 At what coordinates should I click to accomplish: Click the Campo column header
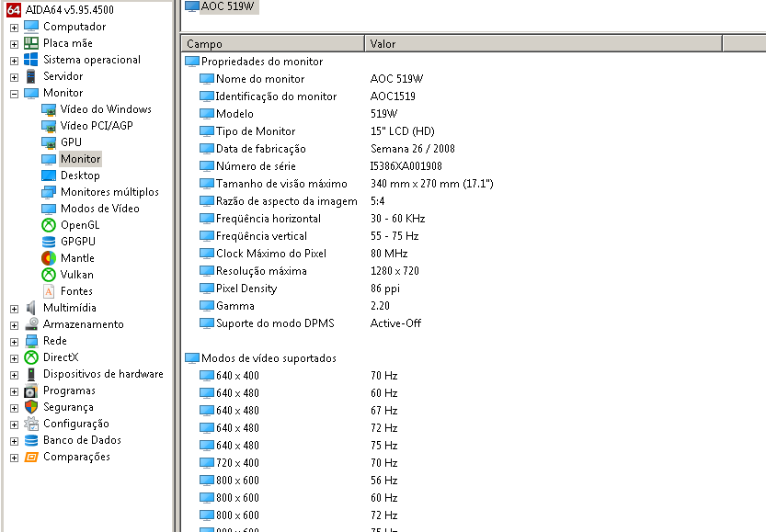pyautogui.click(x=272, y=44)
